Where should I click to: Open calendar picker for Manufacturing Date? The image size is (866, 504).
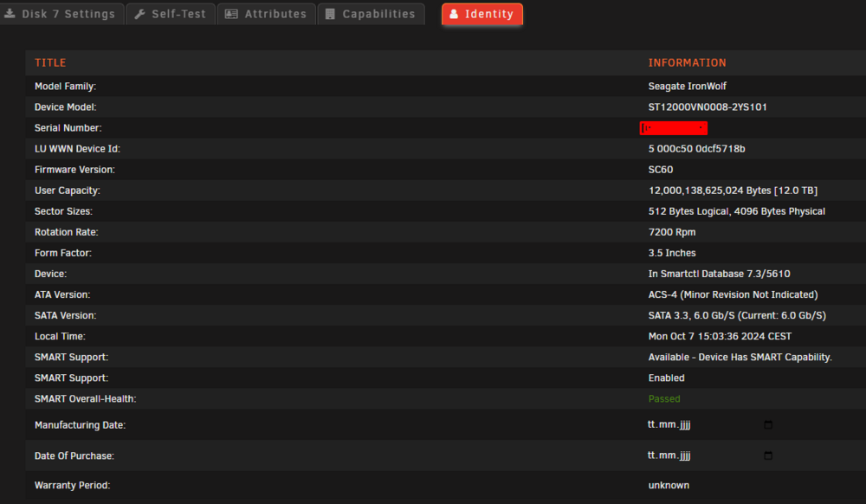tap(767, 424)
